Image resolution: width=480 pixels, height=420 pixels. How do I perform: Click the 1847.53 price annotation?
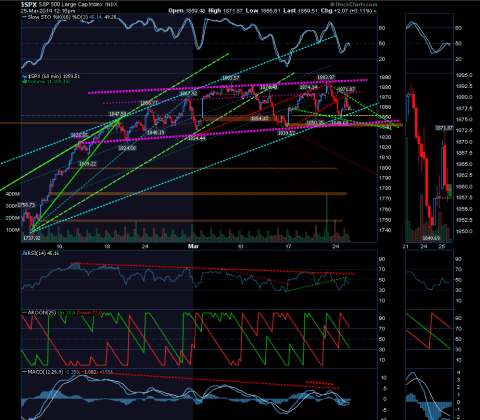pyautogui.click(x=117, y=114)
